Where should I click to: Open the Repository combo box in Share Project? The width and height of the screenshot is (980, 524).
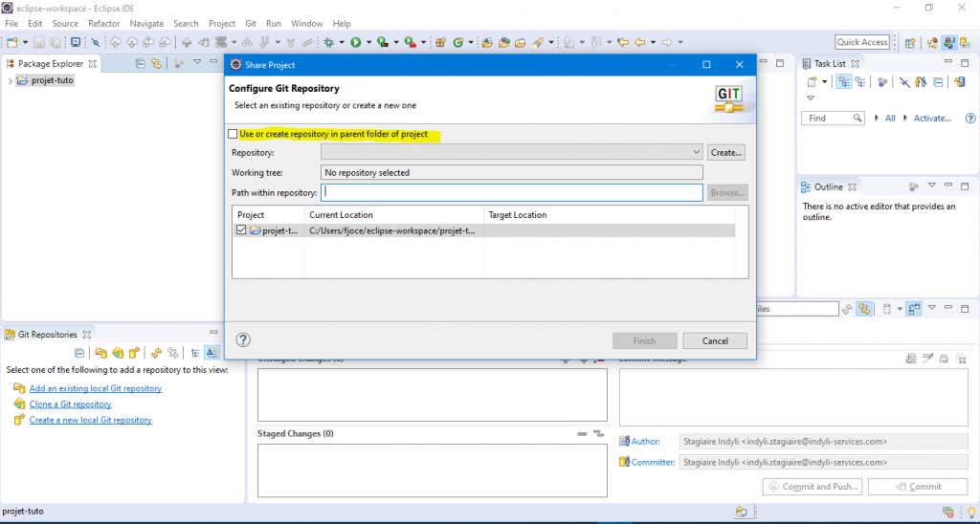(x=512, y=152)
